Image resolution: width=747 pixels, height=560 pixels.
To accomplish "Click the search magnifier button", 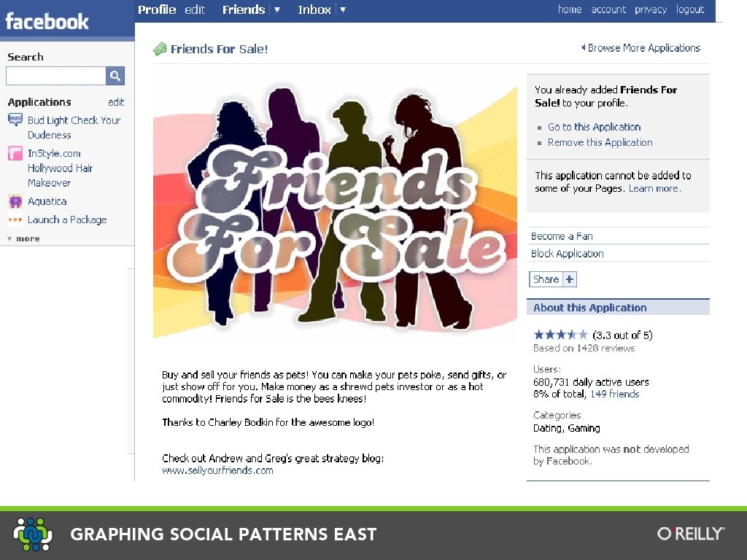I will [x=115, y=76].
